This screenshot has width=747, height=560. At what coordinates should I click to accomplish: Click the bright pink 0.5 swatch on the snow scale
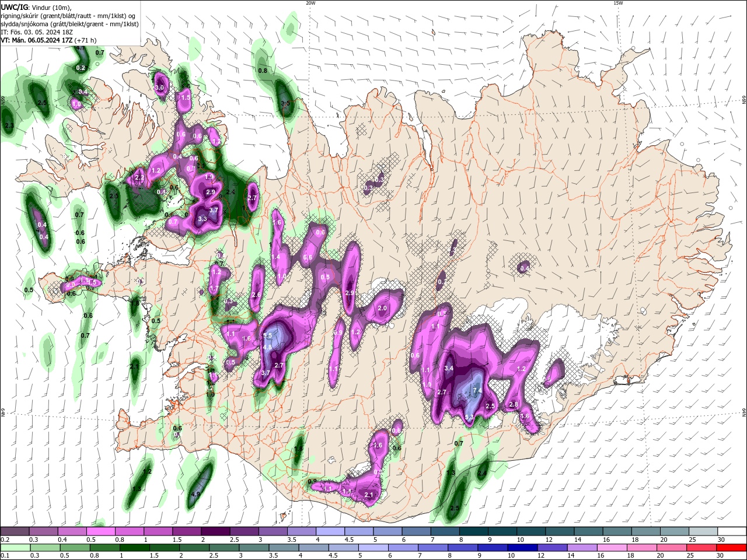tap(100, 531)
